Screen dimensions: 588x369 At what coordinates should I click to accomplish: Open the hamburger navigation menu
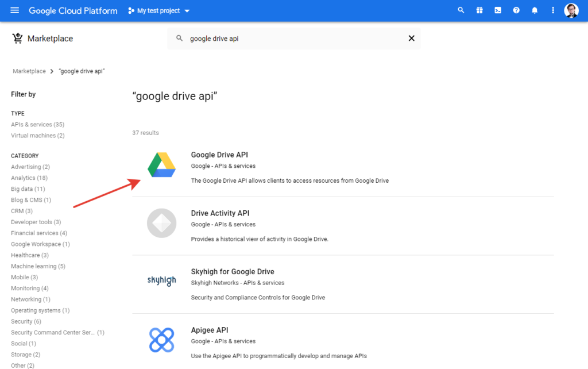(15, 10)
